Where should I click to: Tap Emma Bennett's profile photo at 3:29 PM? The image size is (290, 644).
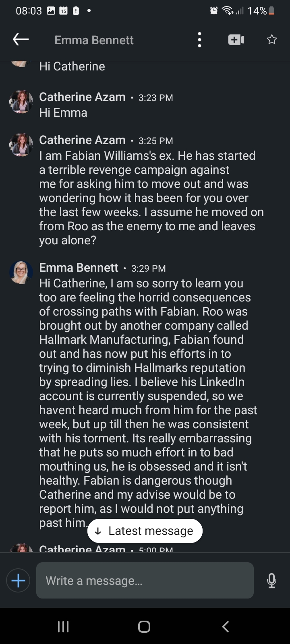pos(21,272)
